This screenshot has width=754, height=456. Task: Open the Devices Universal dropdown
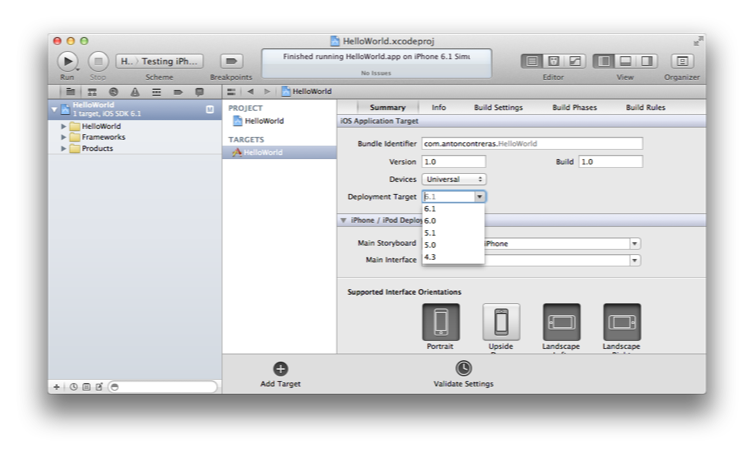pyautogui.click(x=454, y=179)
